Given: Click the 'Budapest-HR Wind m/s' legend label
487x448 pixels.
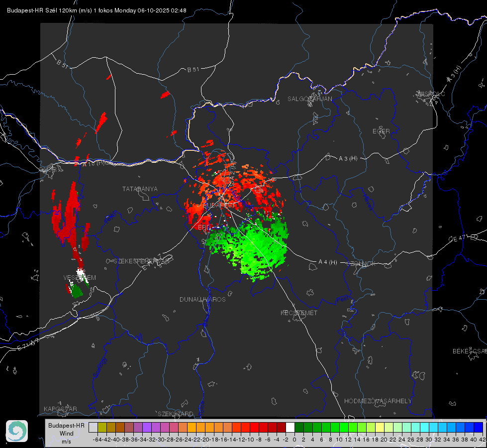Looking at the screenshot, I should pyautogui.click(x=66, y=433).
